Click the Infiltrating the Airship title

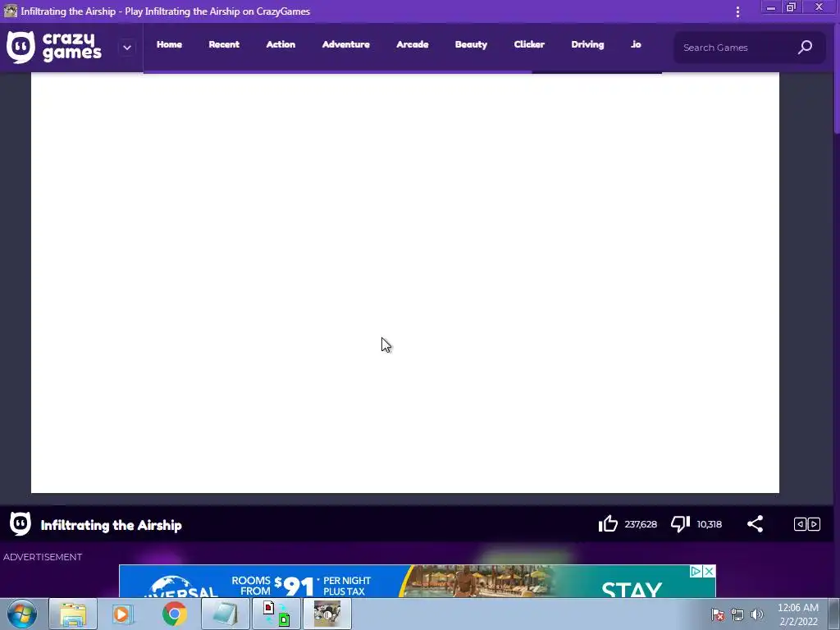pyautogui.click(x=111, y=525)
